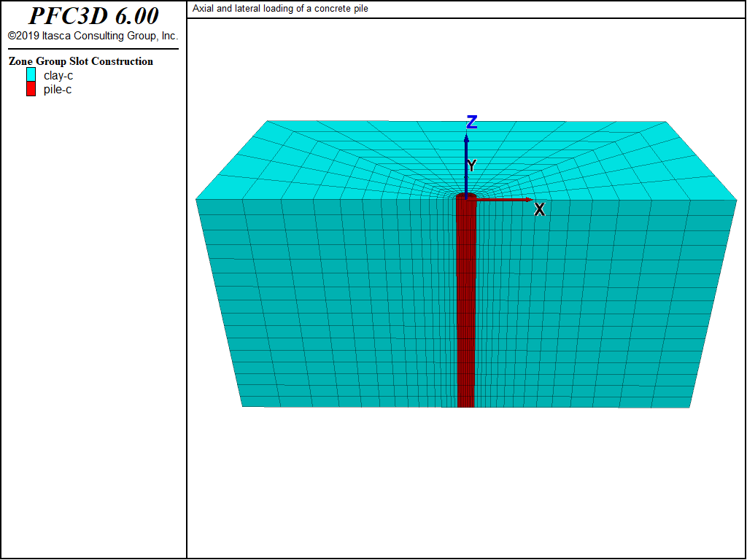
Task: Click the PFC3D 6.00 title text
Action: [x=93, y=16]
